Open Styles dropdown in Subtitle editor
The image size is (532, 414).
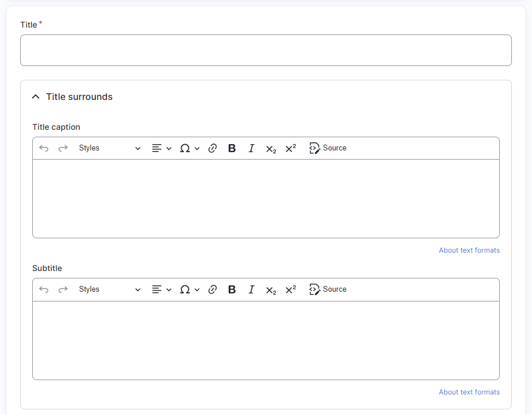pos(110,289)
